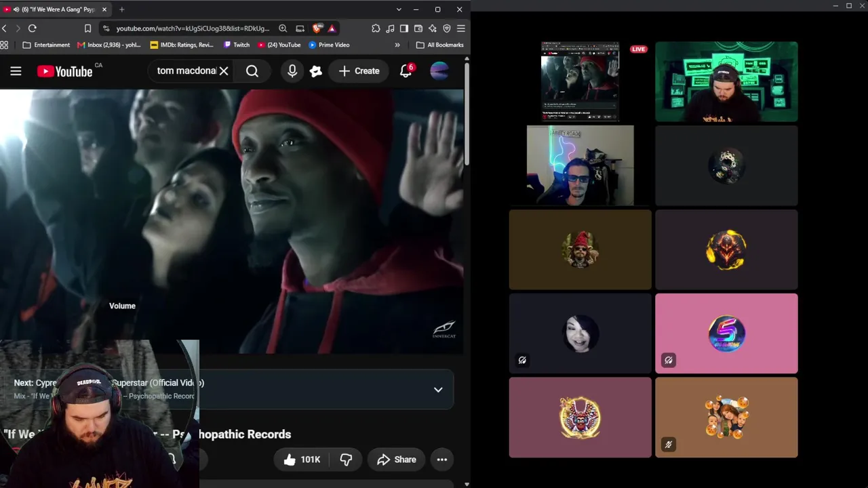Click the media cast icon in address bar
The height and width of the screenshot is (488, 868).
pos(300,28)
